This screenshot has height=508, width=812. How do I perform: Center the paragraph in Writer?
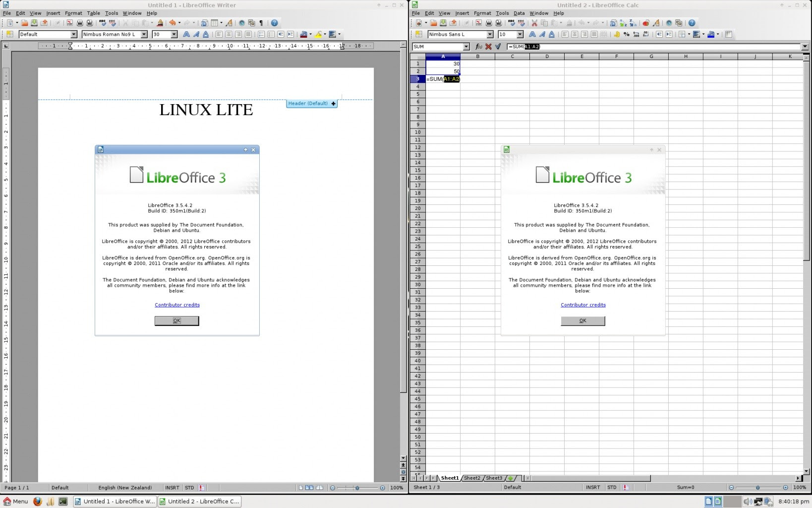coord(229,34)
